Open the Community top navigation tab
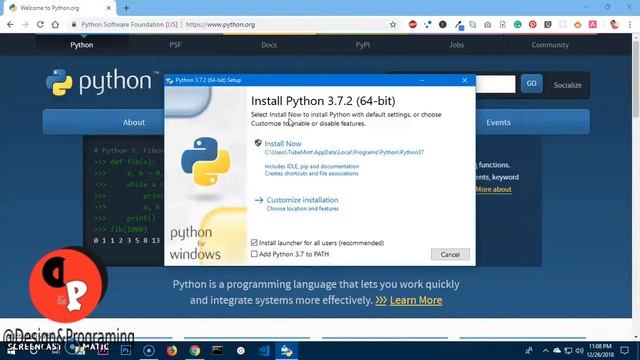Viewport: 640px width, 360px height. [x=550, y=45]
